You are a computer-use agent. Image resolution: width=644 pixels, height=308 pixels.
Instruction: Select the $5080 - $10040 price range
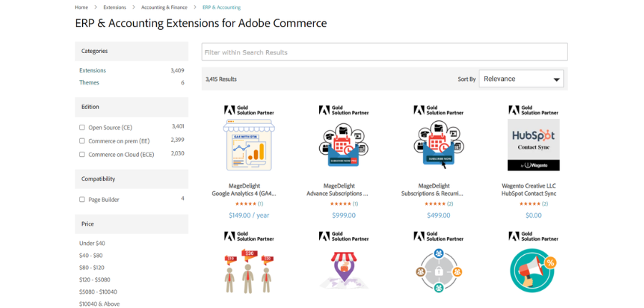[98, 292]
